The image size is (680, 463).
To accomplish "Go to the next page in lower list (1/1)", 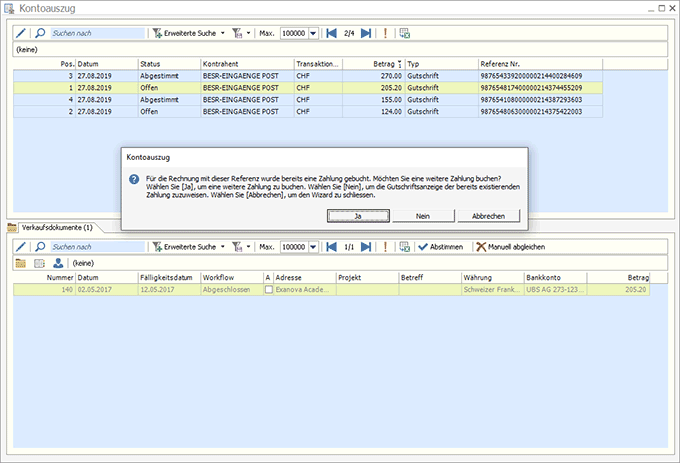I will coord(366,247).
